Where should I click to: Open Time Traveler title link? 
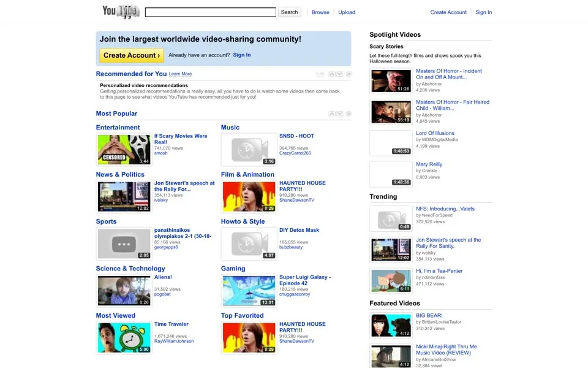(171, 324)
